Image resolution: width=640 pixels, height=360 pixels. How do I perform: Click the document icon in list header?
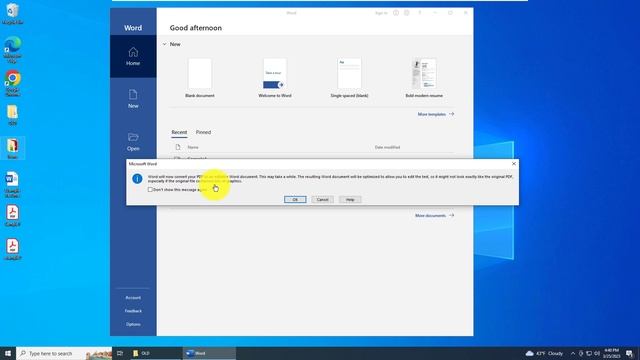178,147
